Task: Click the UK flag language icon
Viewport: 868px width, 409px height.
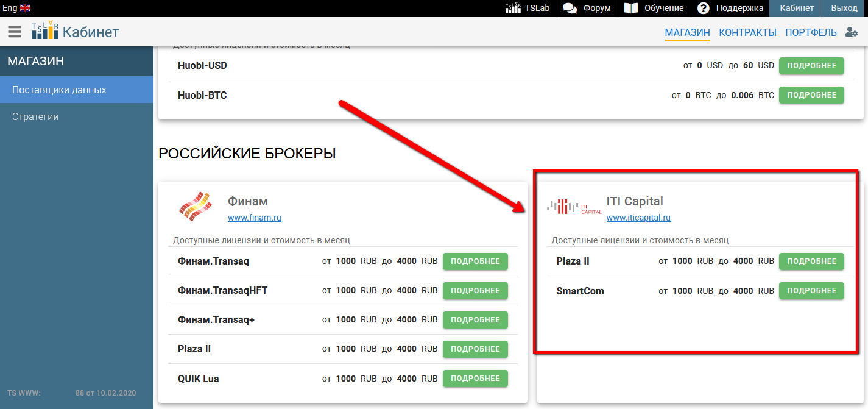Action: [x=25, y=8]
